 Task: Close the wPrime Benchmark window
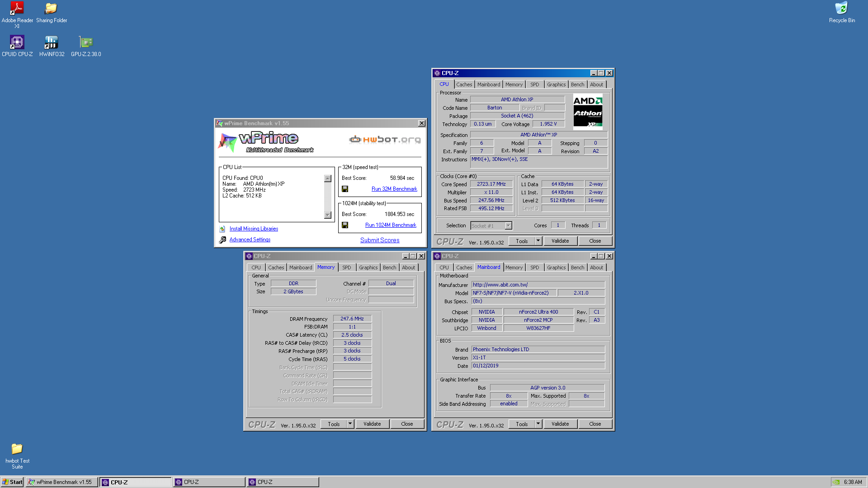click(x=421, y=123)
